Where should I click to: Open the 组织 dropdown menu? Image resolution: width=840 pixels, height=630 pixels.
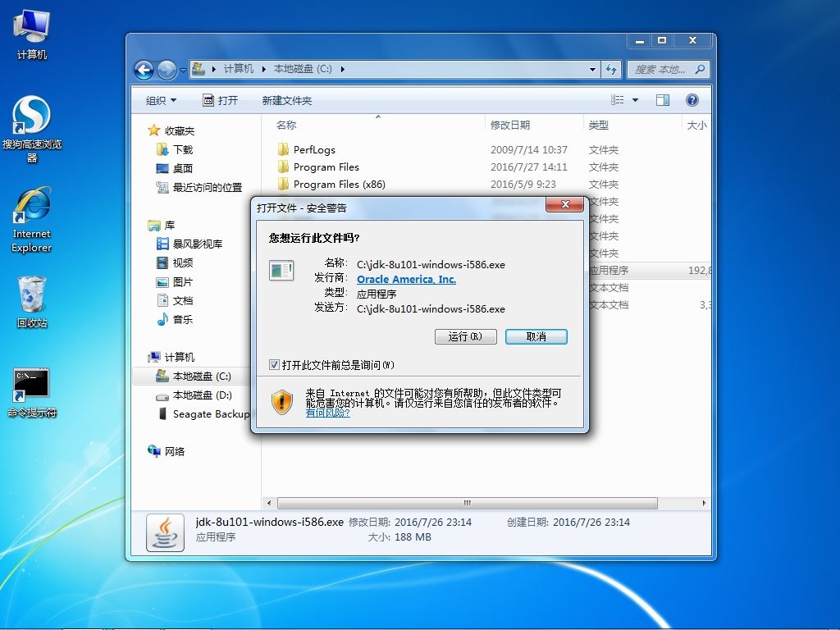point(162,100)
